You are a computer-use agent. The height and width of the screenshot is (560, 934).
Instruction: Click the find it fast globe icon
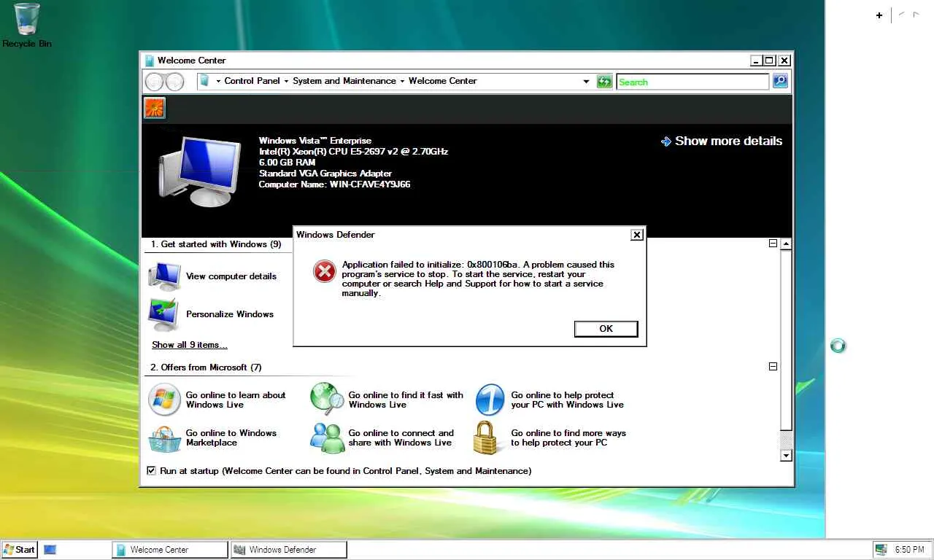click(327, 400)
